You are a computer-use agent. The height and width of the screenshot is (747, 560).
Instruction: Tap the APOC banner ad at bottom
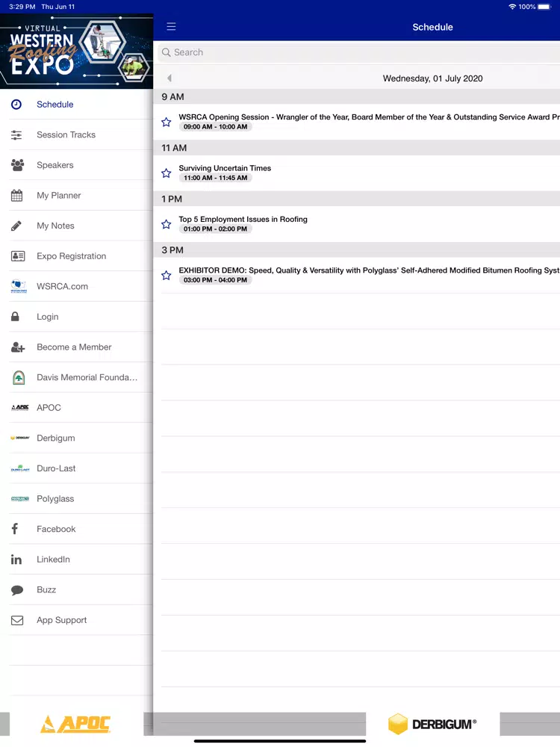tap(76, 724)
